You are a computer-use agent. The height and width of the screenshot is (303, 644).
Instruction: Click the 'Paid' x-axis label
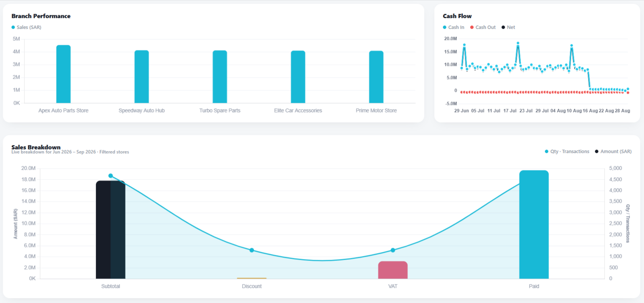tap(534, 286)
